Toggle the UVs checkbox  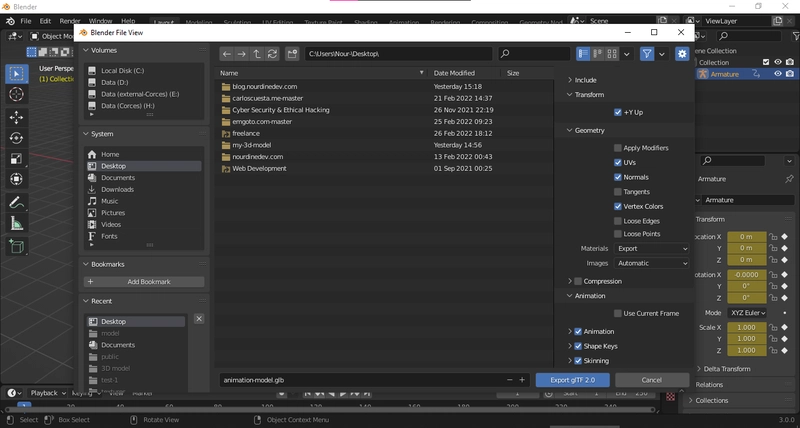618,163
